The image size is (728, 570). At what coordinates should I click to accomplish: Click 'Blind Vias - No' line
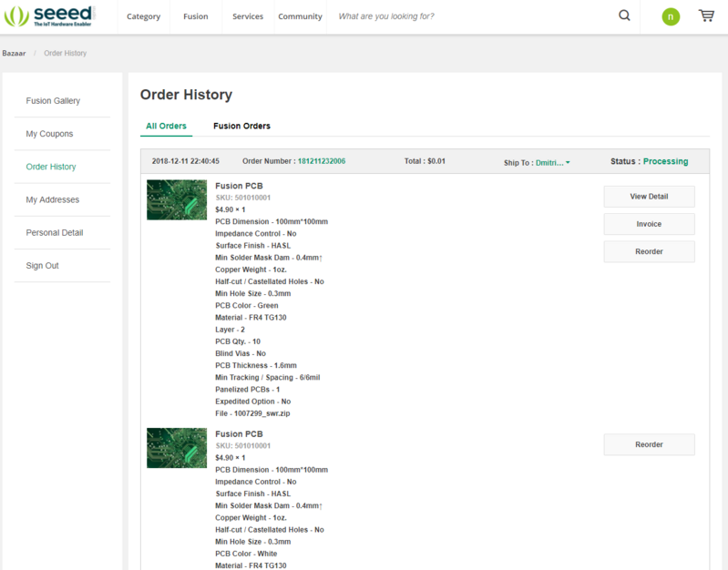(x=241, y=353)
